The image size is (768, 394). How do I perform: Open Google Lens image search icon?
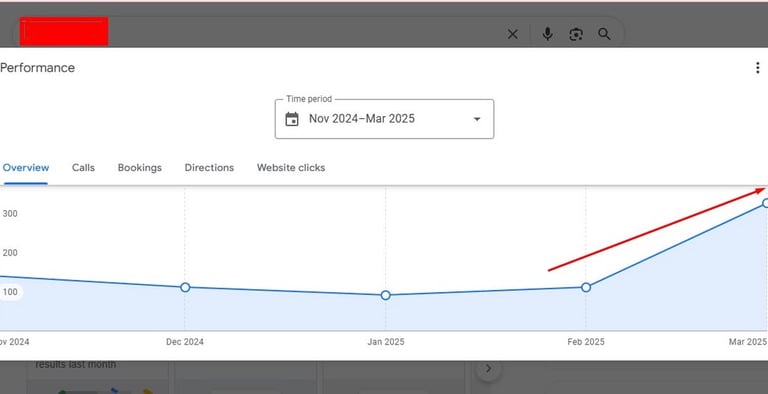576,34
